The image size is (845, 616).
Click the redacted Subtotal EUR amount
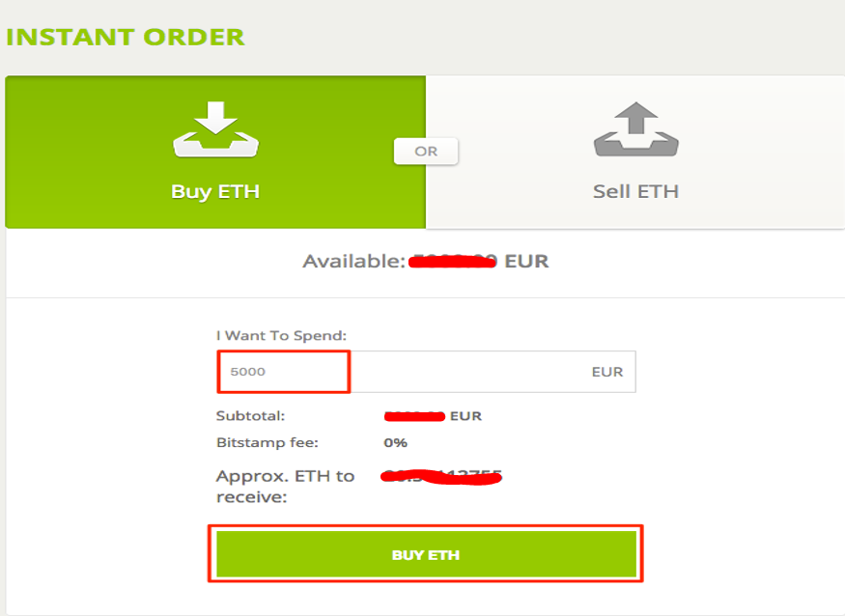pos(414,416)
